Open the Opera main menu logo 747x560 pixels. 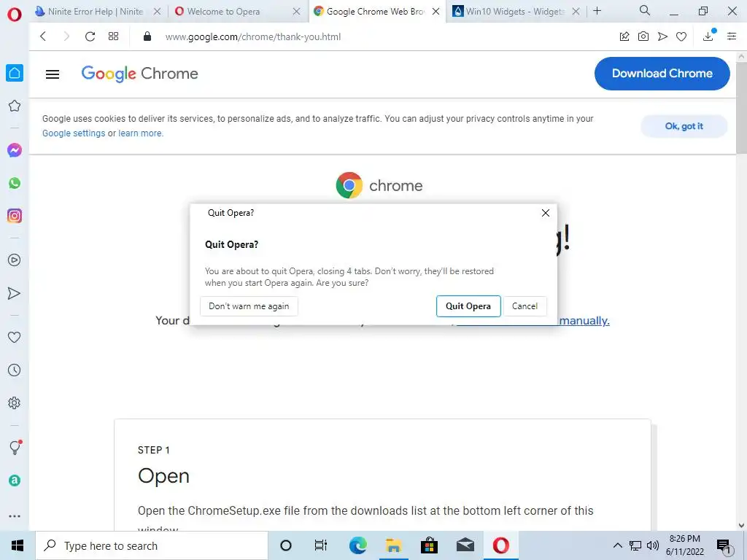pos(15,15)
